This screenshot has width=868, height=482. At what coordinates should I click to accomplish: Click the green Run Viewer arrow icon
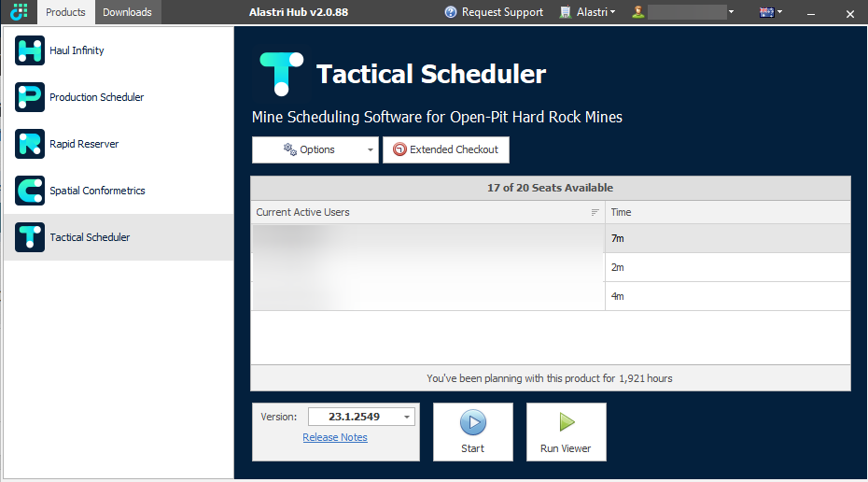pyautogui.click(x=567, y=422)
